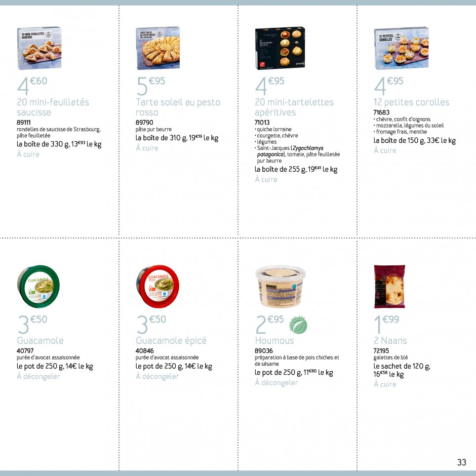Click product reference 89036 under Houmous
Viewport: 476px width, 476px height.
coord(263,350)
